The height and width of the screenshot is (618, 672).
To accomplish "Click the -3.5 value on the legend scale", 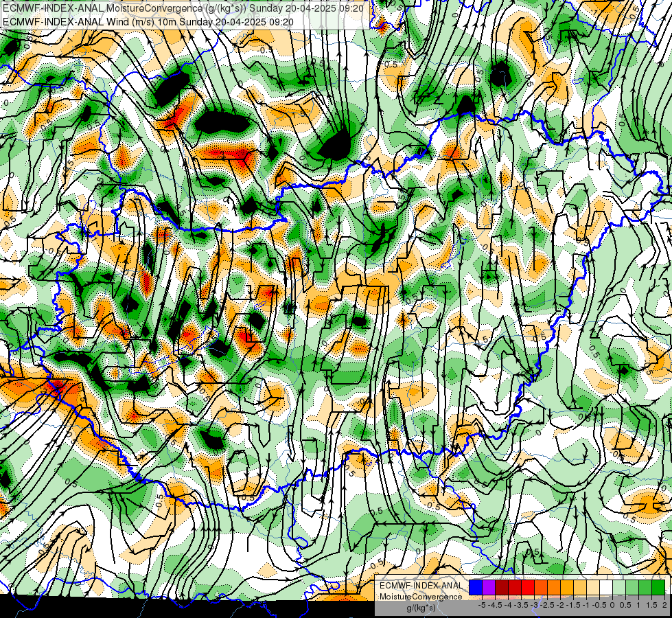I will [x=520, y=605].
